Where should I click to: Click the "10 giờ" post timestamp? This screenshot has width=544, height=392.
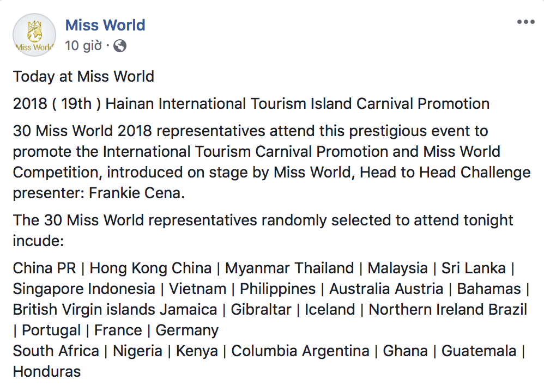(x=83, y=46)
